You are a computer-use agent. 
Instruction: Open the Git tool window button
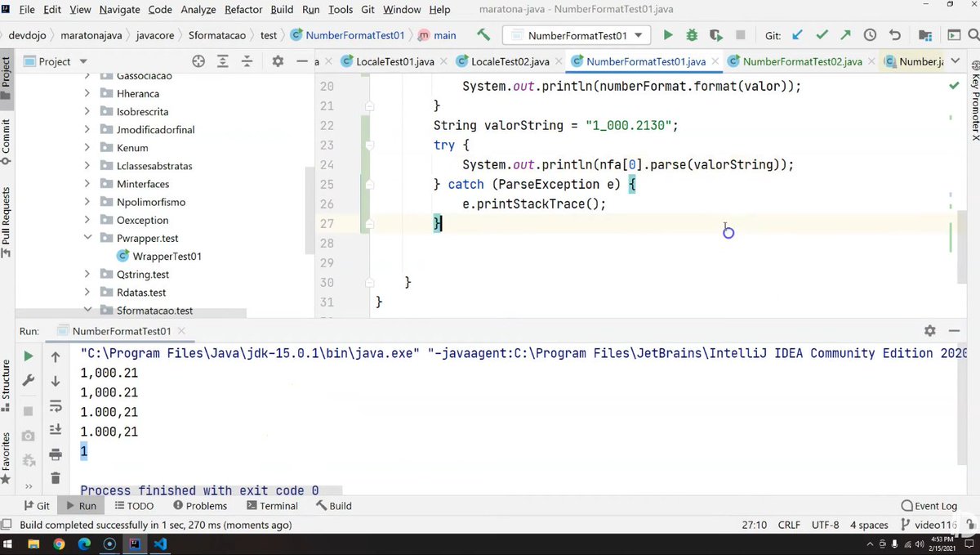click(x=37, y=506)
